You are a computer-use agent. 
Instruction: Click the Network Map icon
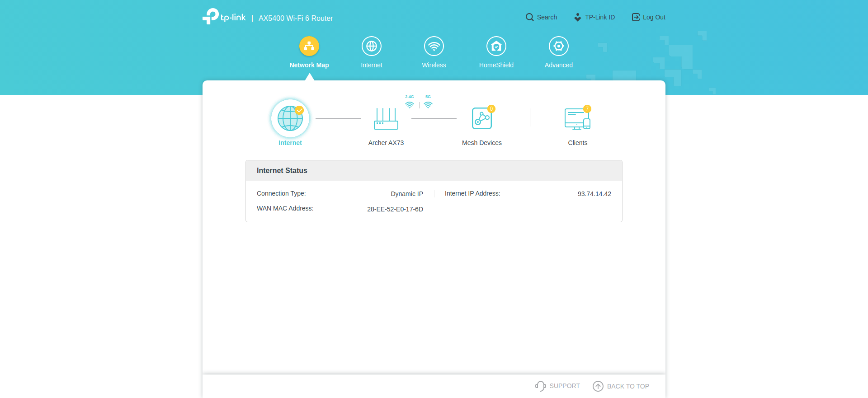(x=309, y=46)
